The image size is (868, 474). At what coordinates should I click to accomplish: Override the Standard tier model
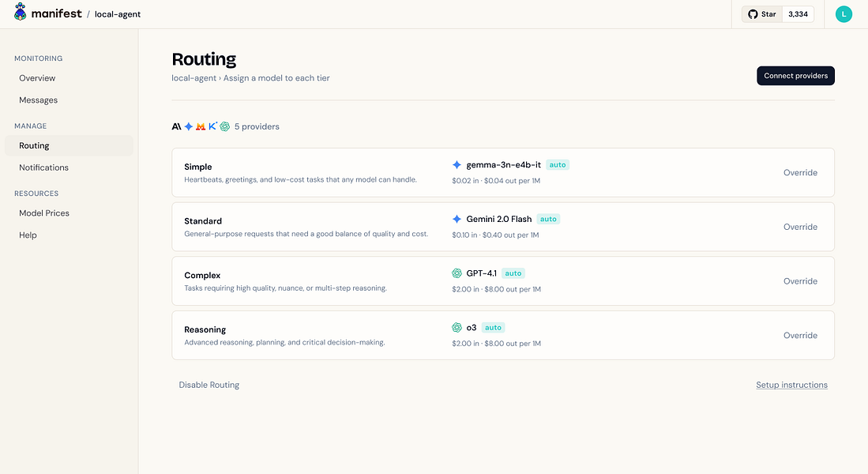tap(800, 227)
